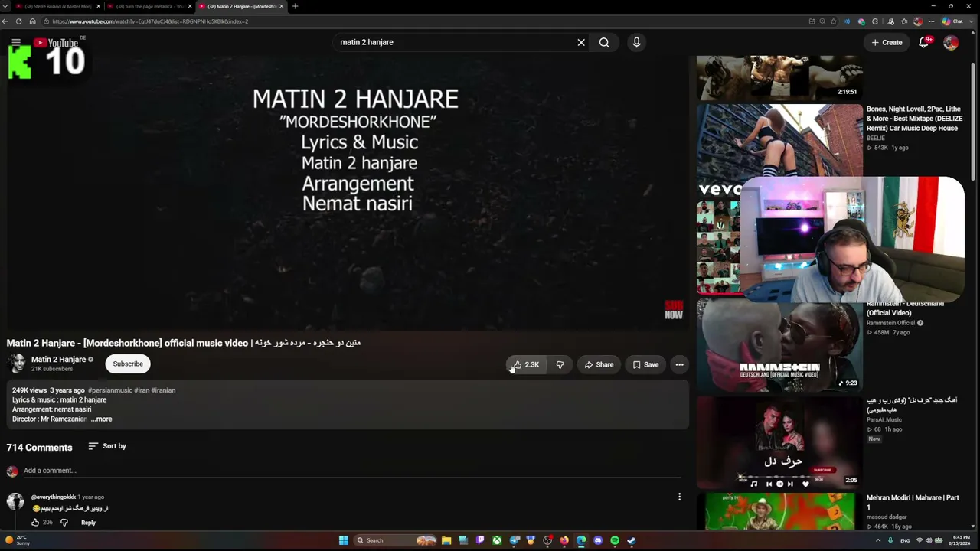The image size is (980, 551).
Task: Open the @everythingokkk commenter profile
Action: click(54, 497)
